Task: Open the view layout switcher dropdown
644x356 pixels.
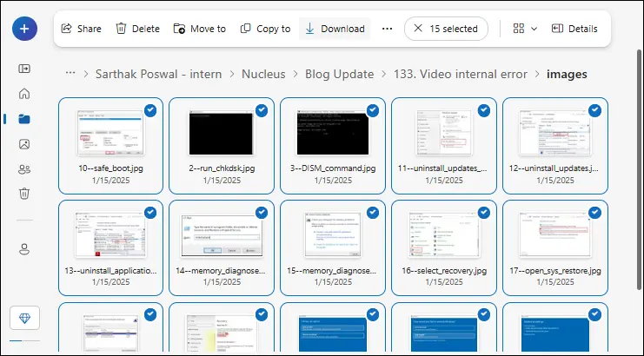Action: [525, 29]
